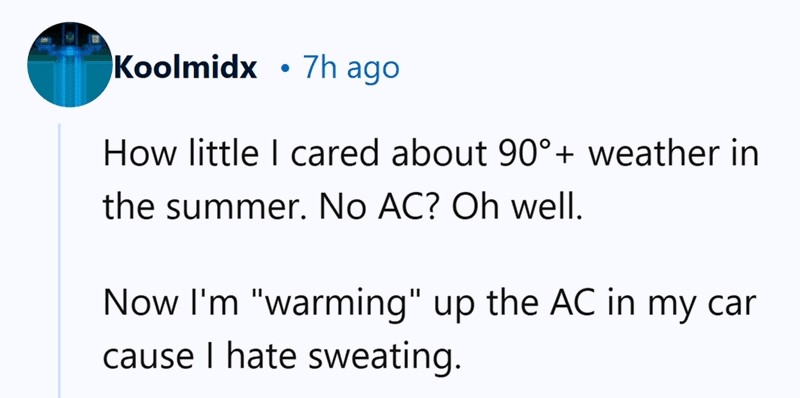Open Koolmidx's profile avatar
This screenshot has height=398, width=800.
click(69, 65)
